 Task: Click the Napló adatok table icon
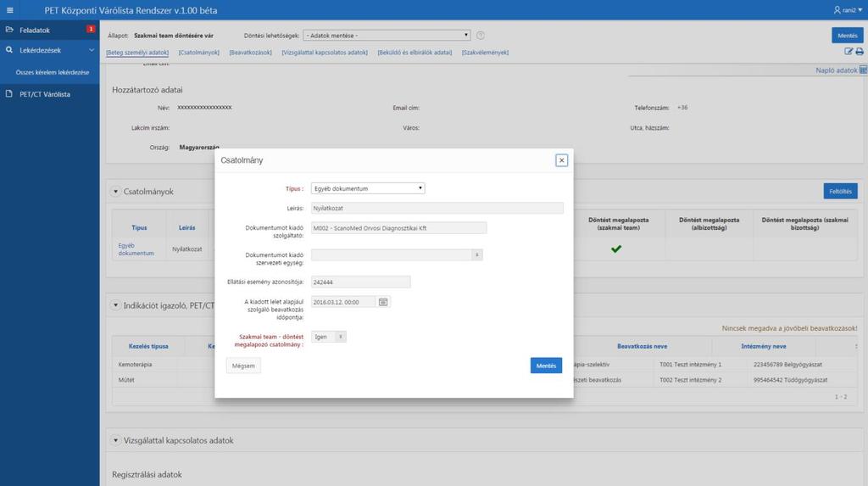(x=863, y=70)
